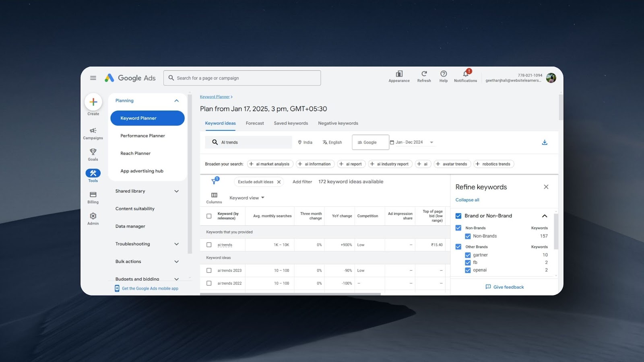This screenshot has height=362, width=644.
Task: Select the Keyword ideas tab
Action: coord(220,123)
